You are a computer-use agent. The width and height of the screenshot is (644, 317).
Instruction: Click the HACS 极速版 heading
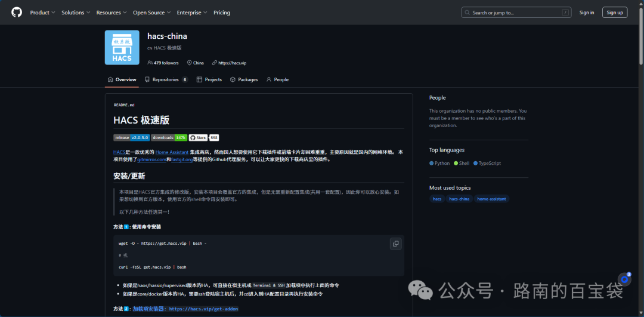coord(141,121)
